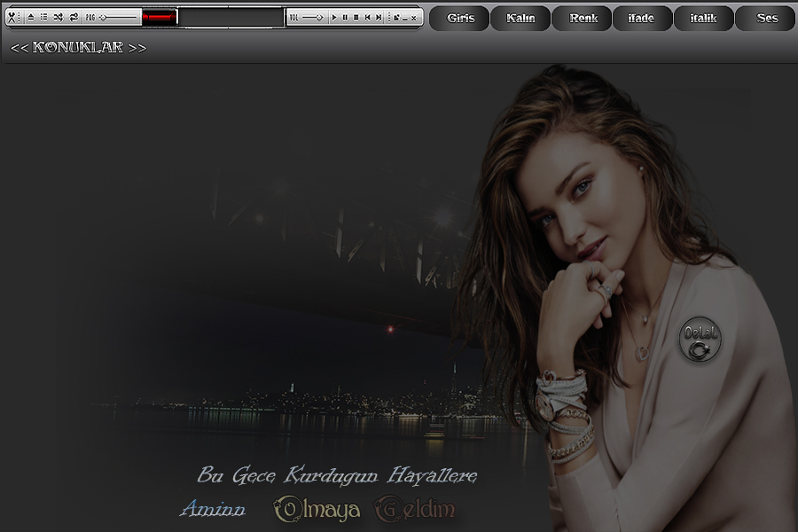Stop the music playback
The height and width of the screenshot is (532, 798).
tap(356, 17)
